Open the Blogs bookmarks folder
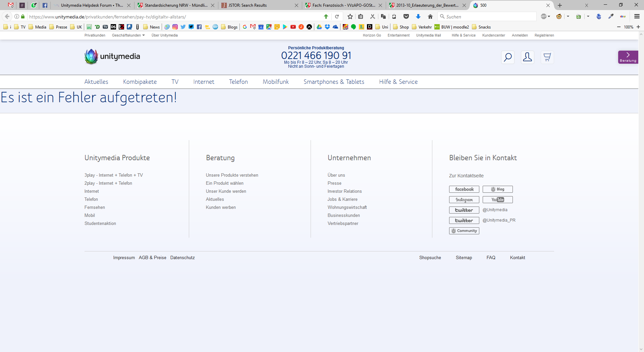The width and height of the screenshot is (644, 352). [229, 27]
